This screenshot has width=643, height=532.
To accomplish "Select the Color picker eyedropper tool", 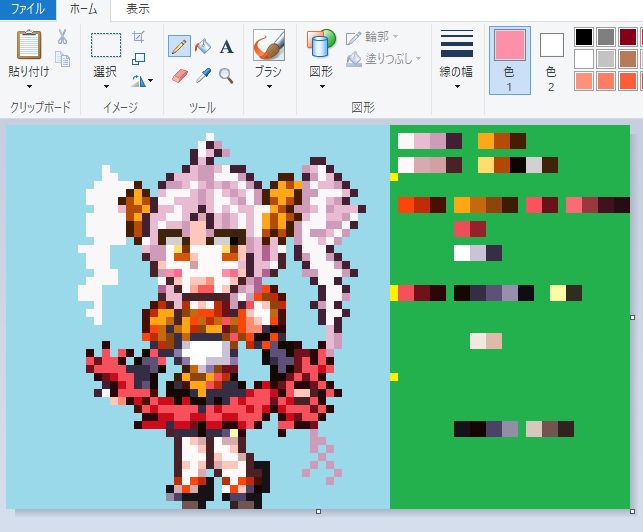I will click(x=203, y=75).
